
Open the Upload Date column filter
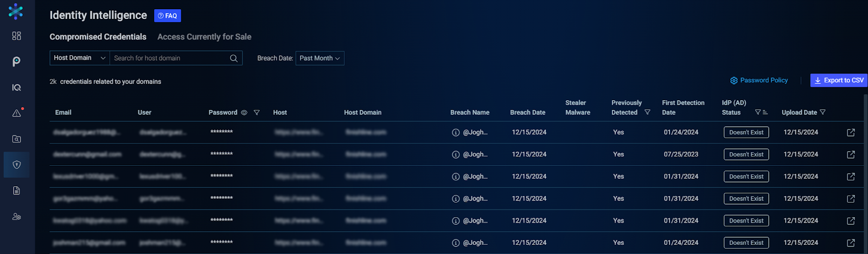[822, 112]
